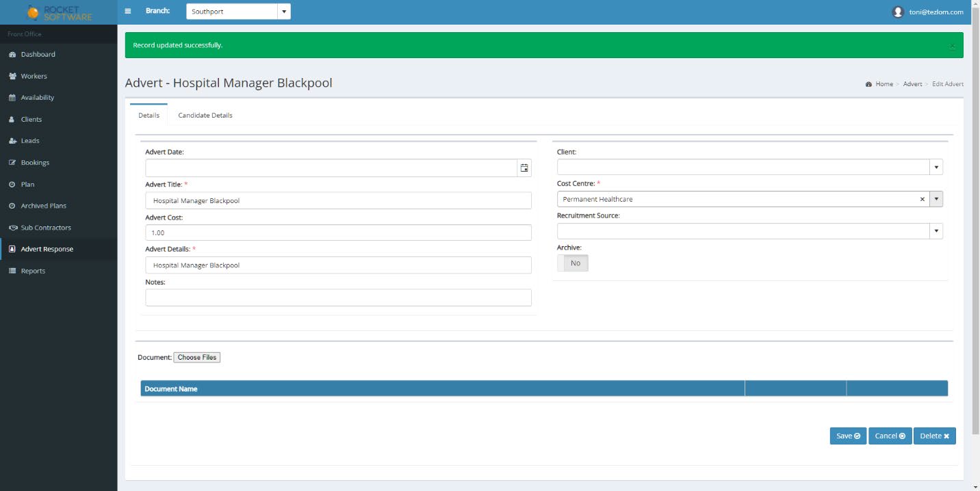Viewport: 980px width, 491px height.
Task: Open Reports from the sidebar menu
Action: point(33,271)
